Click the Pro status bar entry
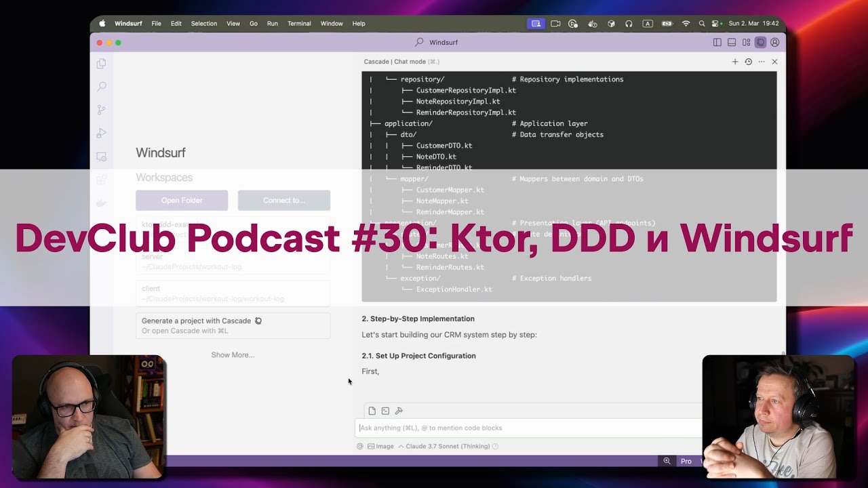Viewport: 868px width, 488px height. coord(686,461)
